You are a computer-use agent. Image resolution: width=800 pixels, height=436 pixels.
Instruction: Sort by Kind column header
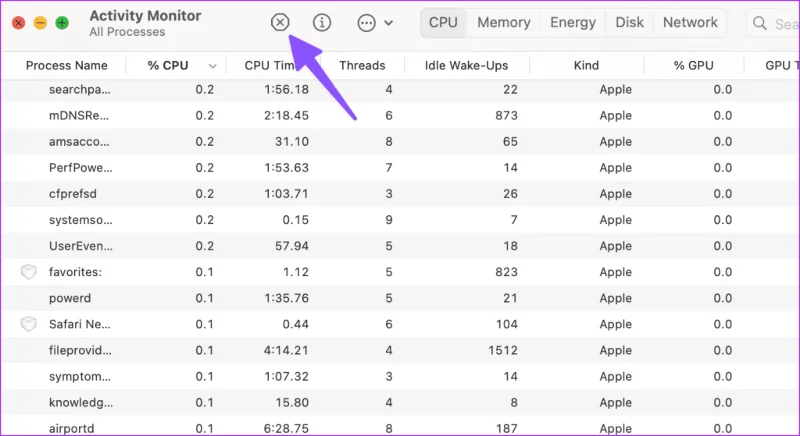click(x=586, y=65)
